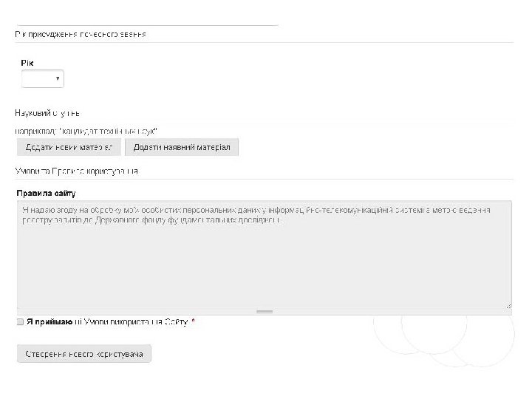Click the text area's corner resize handle
Image resolution: width=532 pixels, height=399 pixels.
click(508, 304)
